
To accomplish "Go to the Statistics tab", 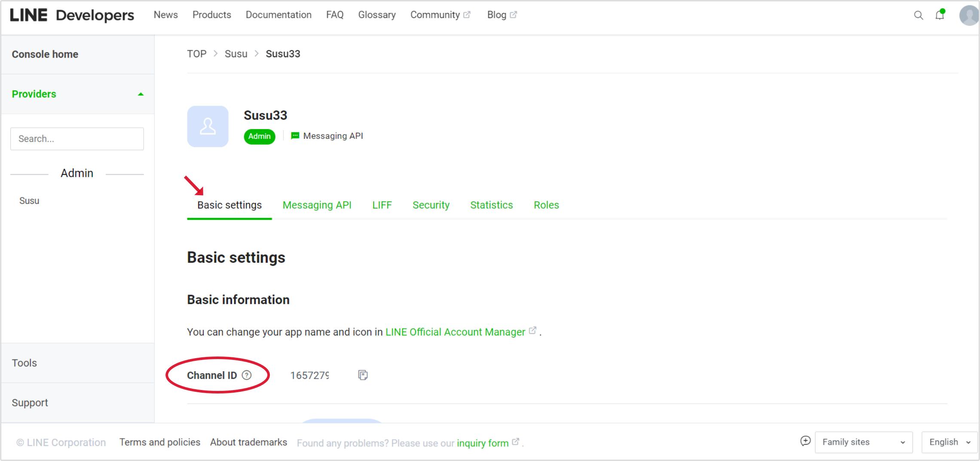I will (x=491, y=205).
